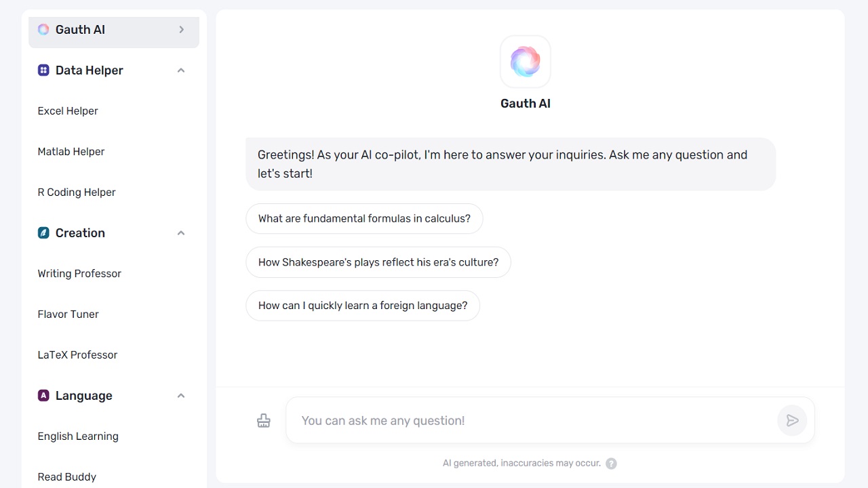
Task: Click the Gauth AI sidebar swirl icon
Action: click(x=43, y=30)
